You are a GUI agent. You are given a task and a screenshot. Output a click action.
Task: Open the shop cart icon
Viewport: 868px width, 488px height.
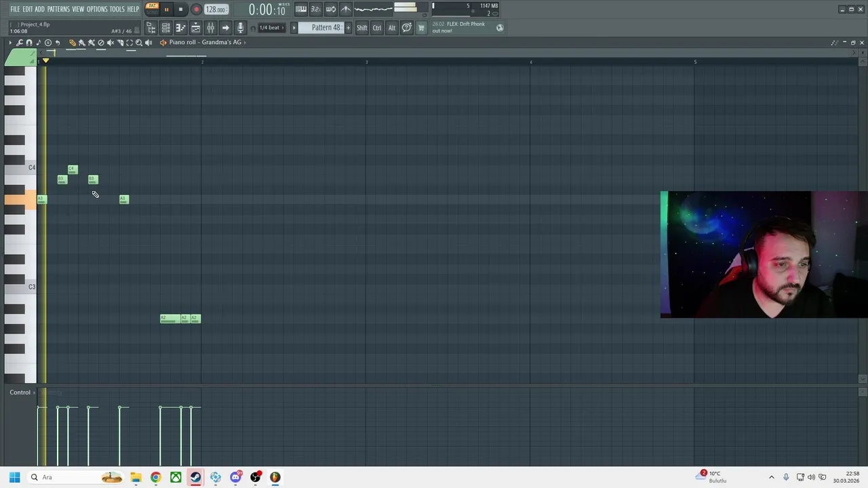coord(421,28)
